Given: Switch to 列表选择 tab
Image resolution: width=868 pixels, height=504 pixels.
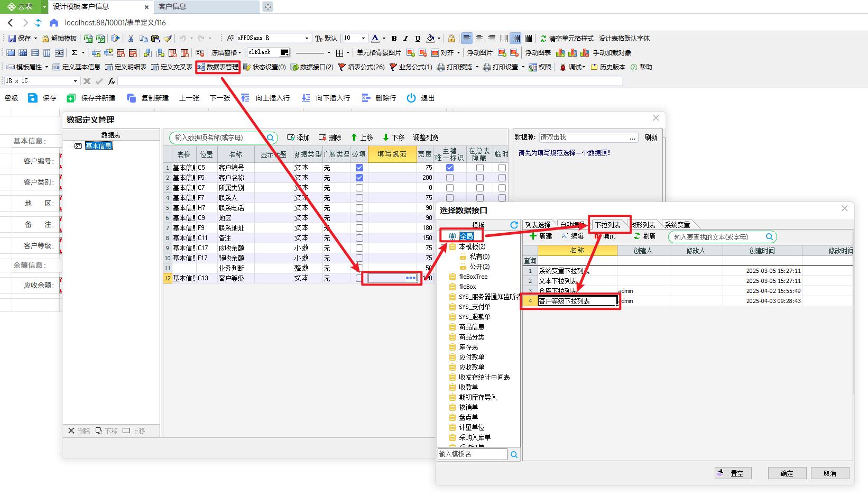Looking at the screenshot, I should (x=538, y=225).
